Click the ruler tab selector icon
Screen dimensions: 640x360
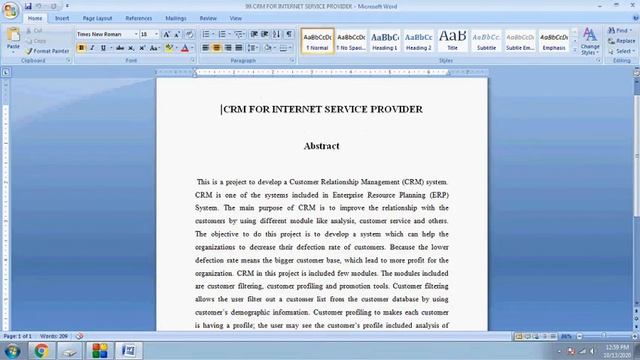[x=6, y=73]
